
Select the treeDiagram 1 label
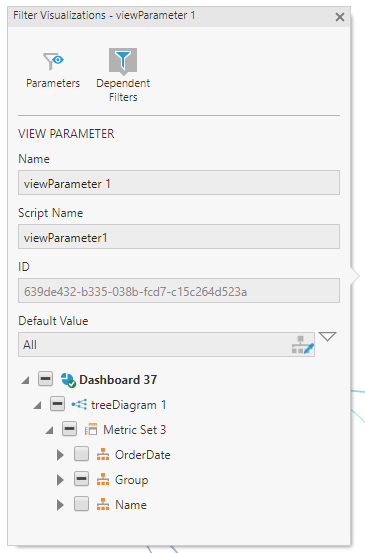coord(128,405)
